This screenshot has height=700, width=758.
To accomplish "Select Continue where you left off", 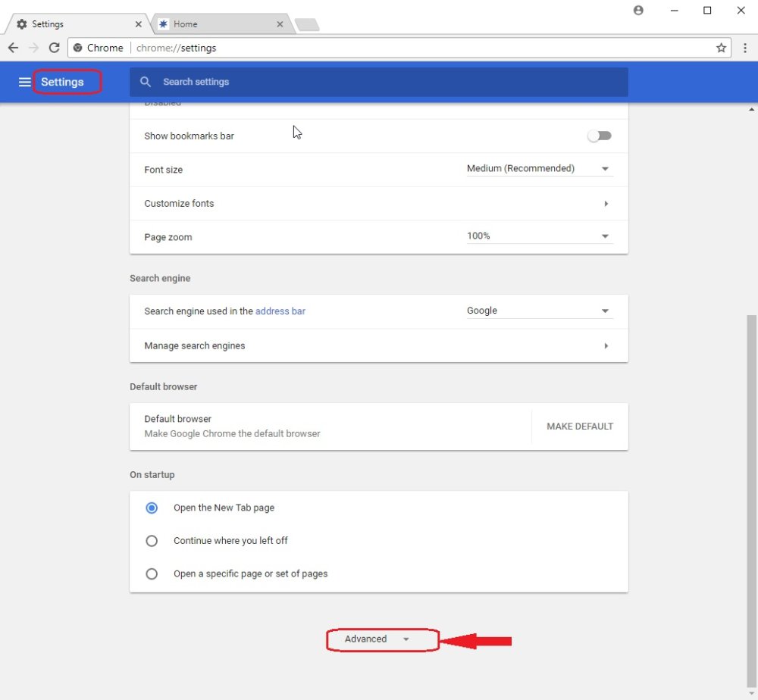I will (x=152, y=541).
